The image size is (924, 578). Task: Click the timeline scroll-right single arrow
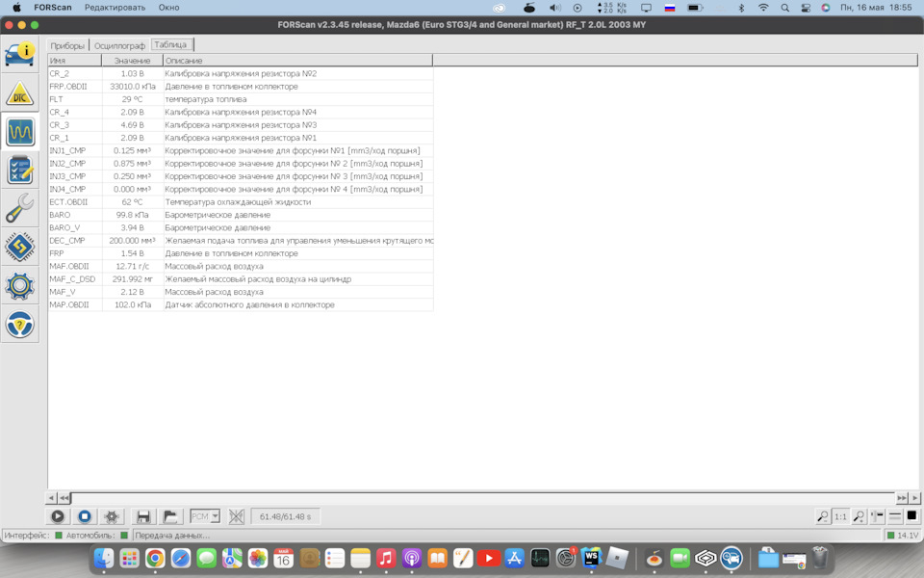pos(914,498)
